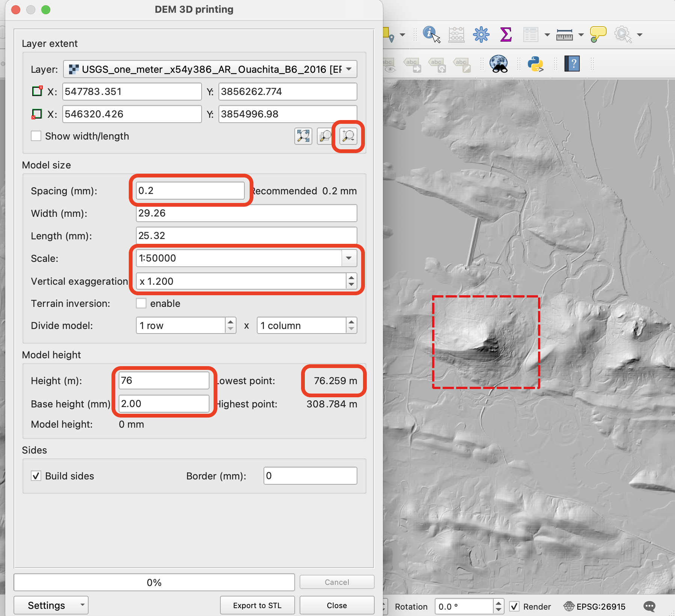Step the Divide model columns spinner
Viewport: 675px width, 616px height.
[x=351, y=325]
